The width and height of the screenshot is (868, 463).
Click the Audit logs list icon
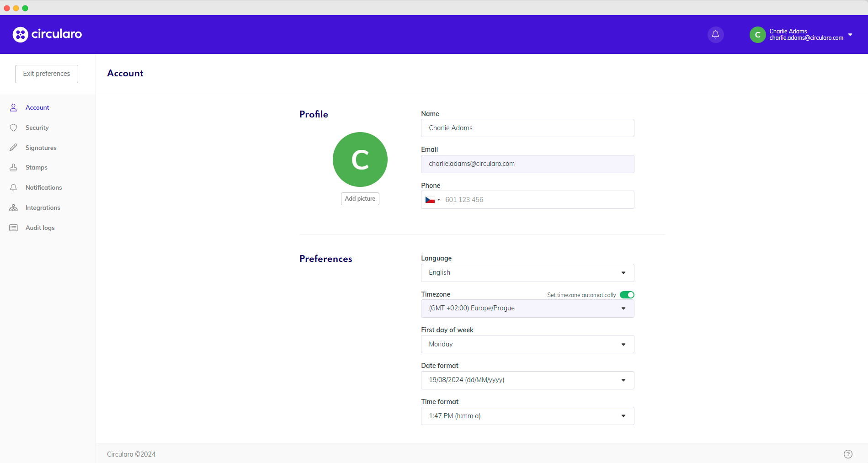tap(14, 228)
